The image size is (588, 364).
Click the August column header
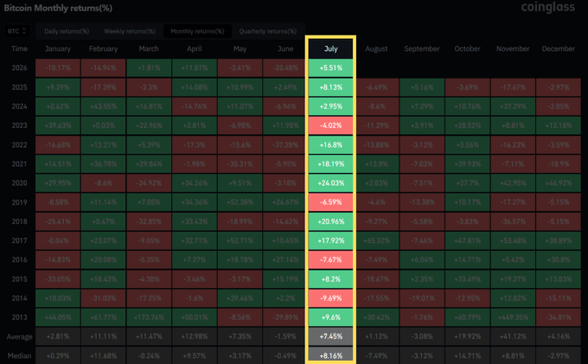click(x=376, y=48)
